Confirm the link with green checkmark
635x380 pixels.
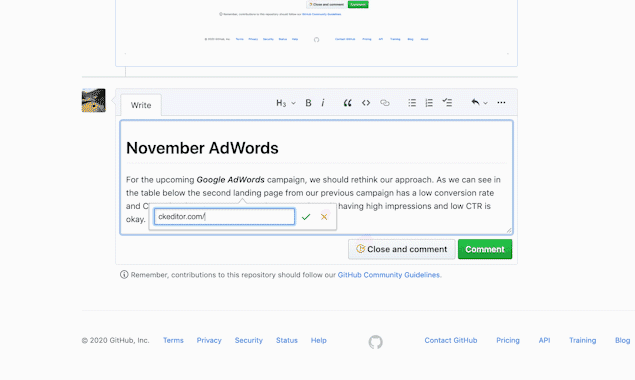[306, 217]
